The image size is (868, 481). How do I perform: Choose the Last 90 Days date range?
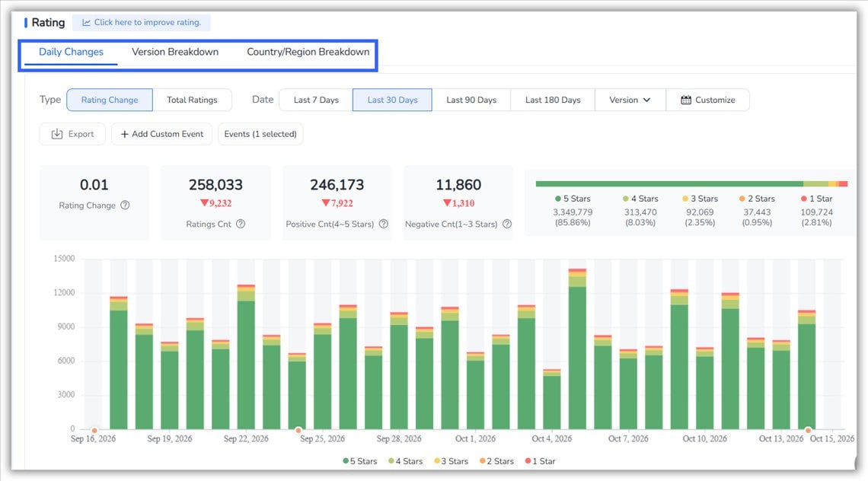471,100
